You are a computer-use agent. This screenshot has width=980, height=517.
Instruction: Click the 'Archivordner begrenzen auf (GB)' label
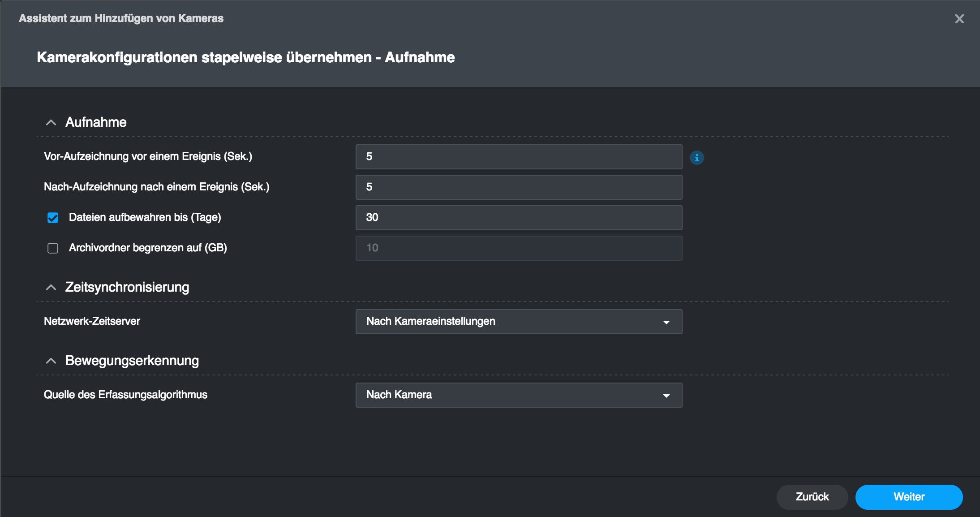pyautogui.click(x=148, y=248)
